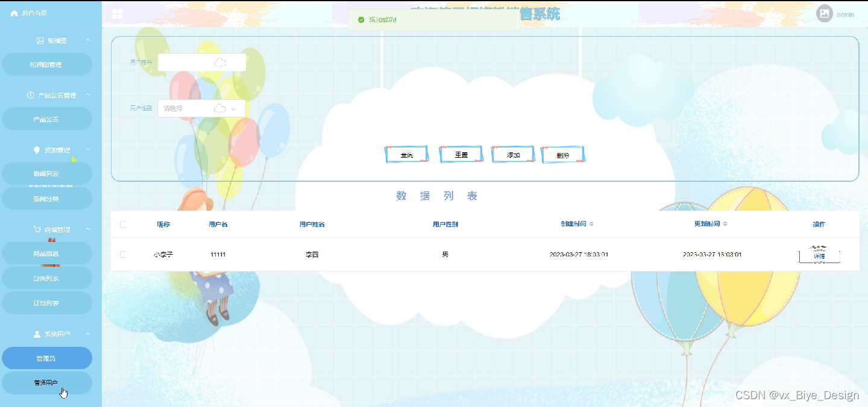Go to 后台首页 in sidebar
The image size is (868, 407).
pos(34,13)
